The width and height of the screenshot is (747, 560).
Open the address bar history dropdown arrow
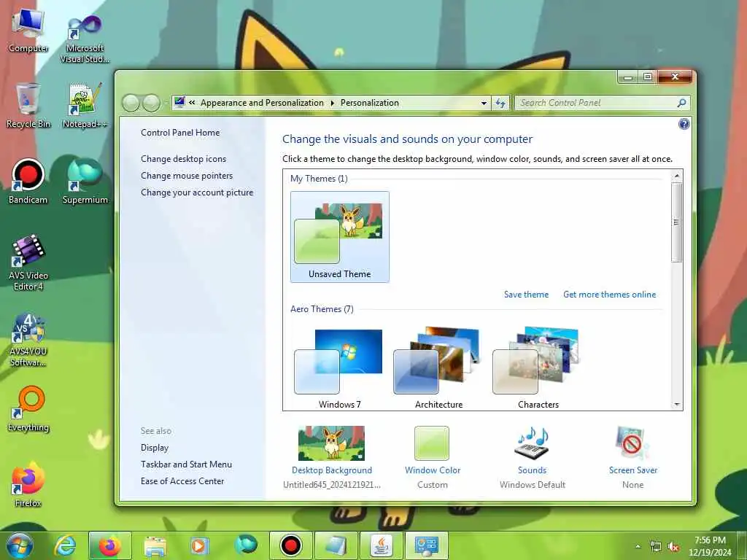pos(484,103)
